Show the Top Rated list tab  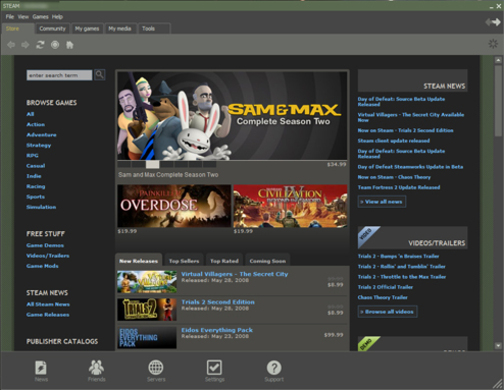[224, 261]
